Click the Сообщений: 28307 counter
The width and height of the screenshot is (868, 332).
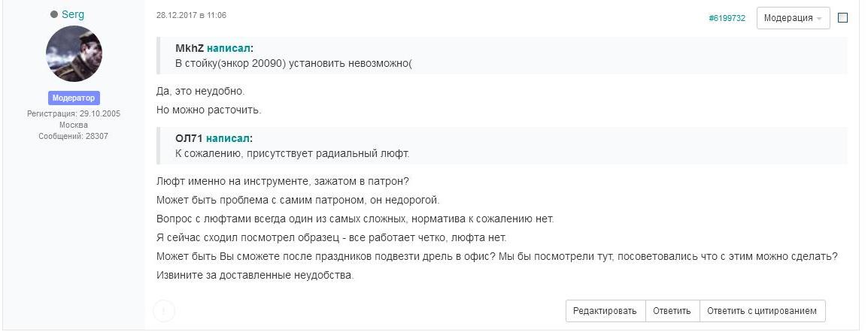[x=74, y=136]
